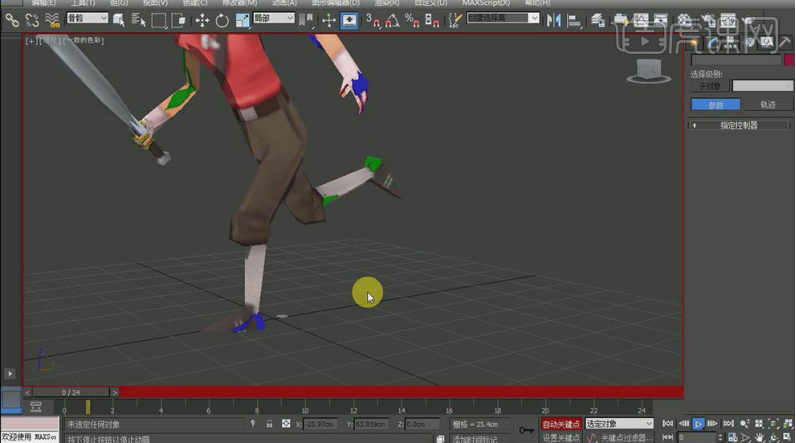This screenshot has height=443, width=796.
Task: Click the Align tool icon
Action: coord(574,20)
